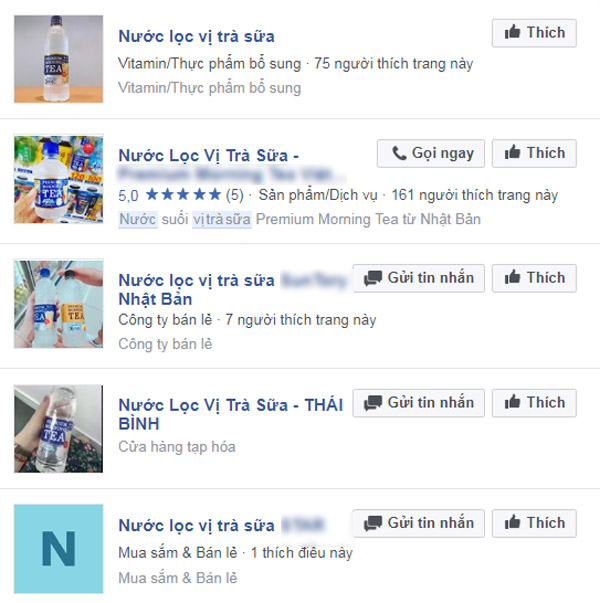The image size is (600, 603).
Task: Like the first Nước lọc vị trà sữa page
Action: pos(534,33)
